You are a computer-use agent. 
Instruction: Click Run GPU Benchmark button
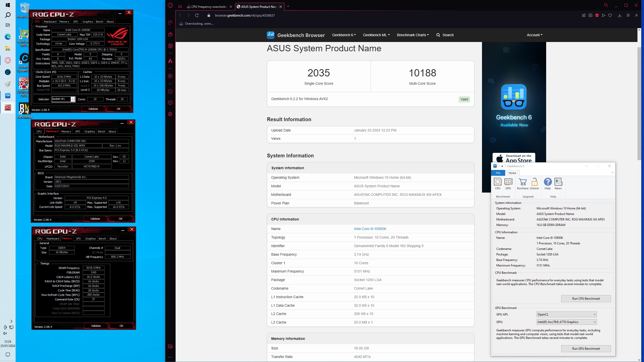click(586, 349)
